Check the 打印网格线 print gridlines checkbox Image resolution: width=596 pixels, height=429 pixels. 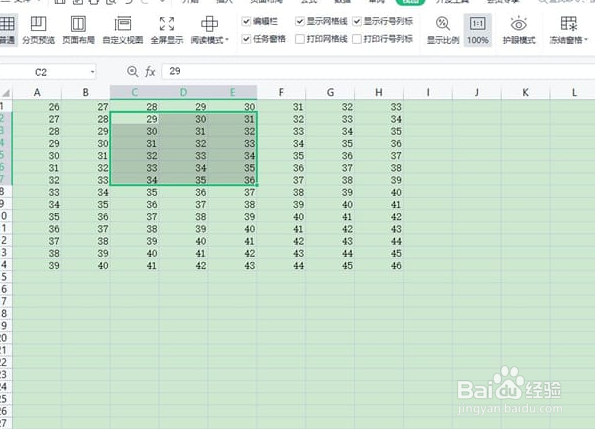point(300,39)
